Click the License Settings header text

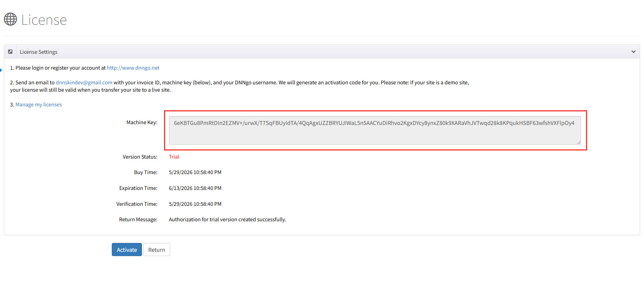tap(39, 52)
